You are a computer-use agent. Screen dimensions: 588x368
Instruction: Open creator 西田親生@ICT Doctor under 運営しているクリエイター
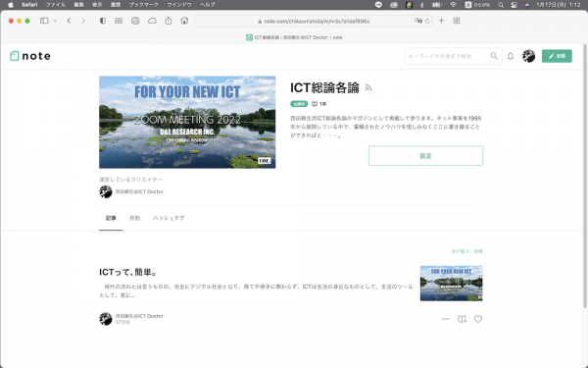[x=131, y=192]
